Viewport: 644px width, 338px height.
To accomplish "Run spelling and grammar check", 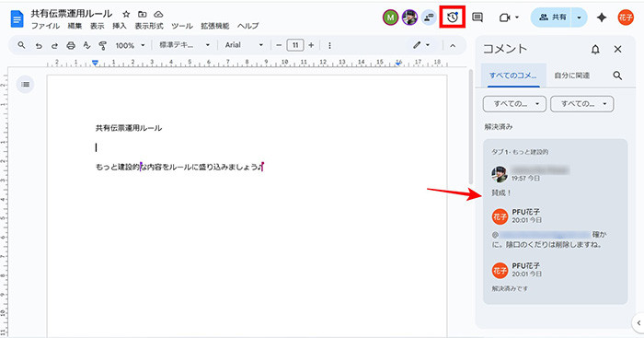I will click(86, 45).
